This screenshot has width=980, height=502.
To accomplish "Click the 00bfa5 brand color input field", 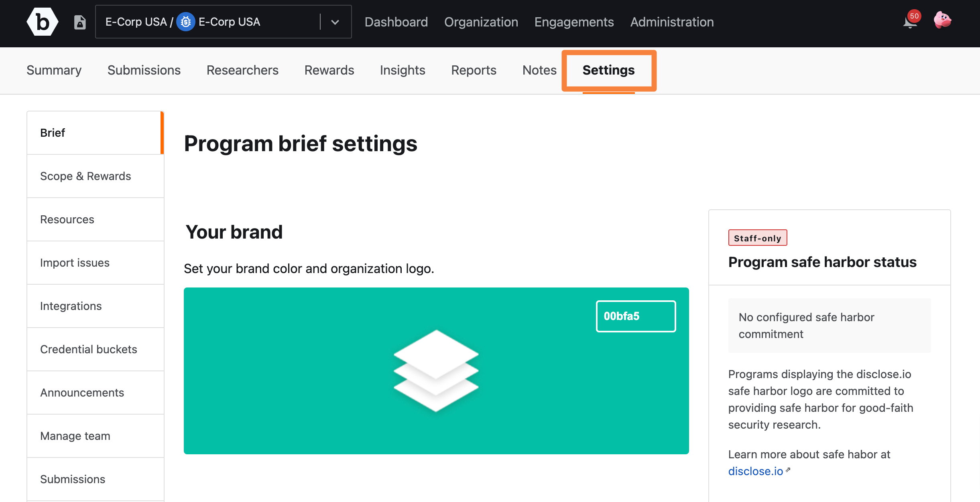I will click(636, 316).
